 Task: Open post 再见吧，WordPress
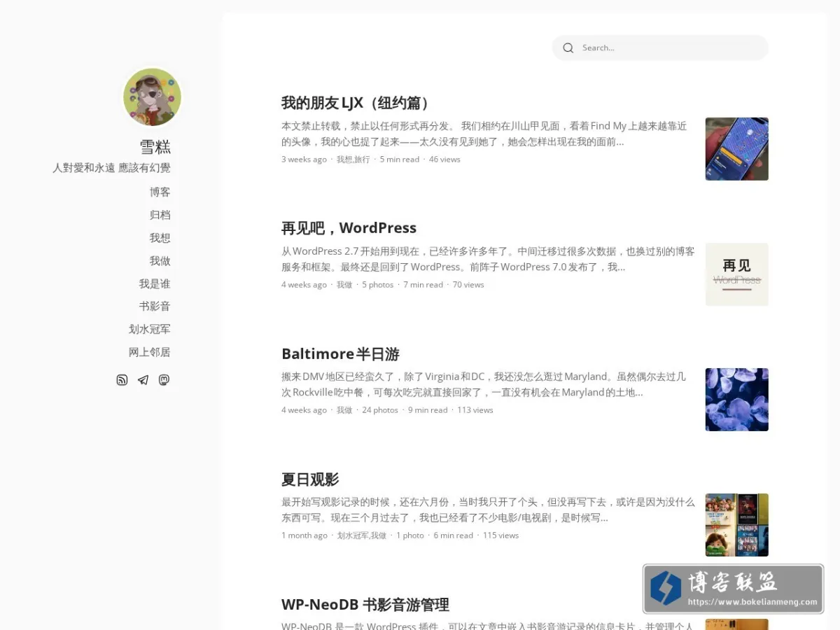pos(349,228)
